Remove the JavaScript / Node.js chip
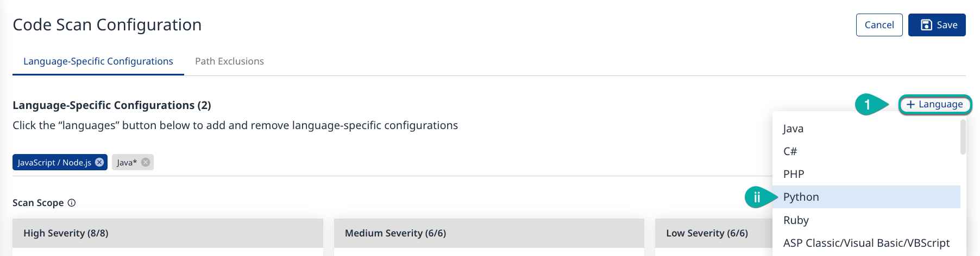The height and width of the screenshot is (256, 980). [x=99, y=162]
